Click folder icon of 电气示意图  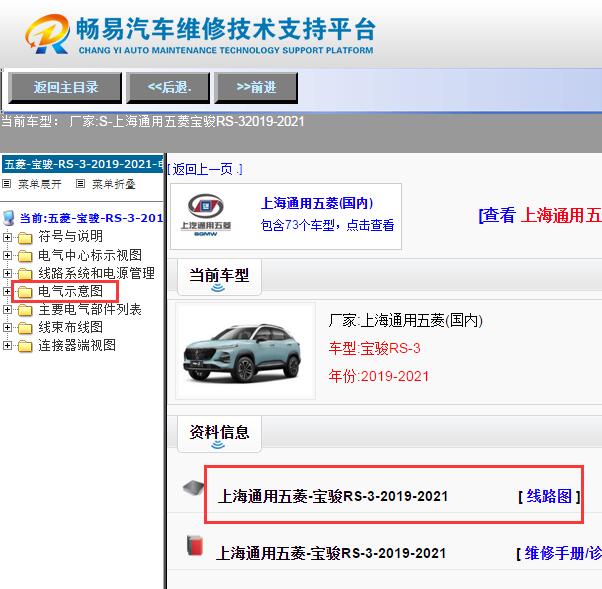click(x=25, y=292)
